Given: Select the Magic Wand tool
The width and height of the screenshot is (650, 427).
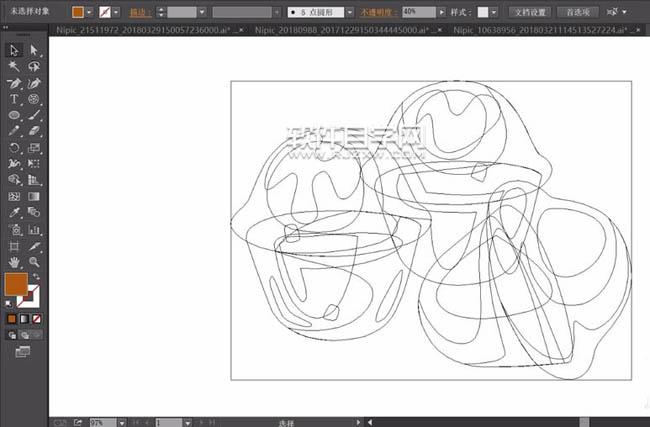Looking at the screenshot, I should point(15,66).
